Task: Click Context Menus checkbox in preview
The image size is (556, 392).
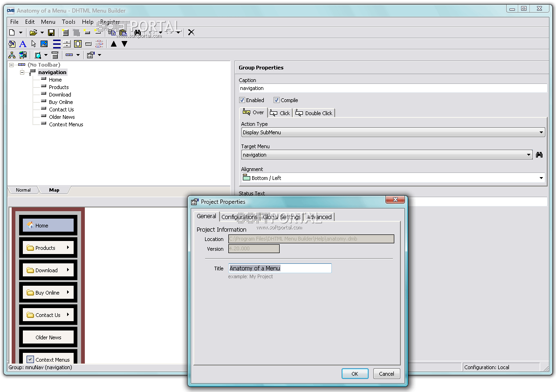Action: pyautogui.click(x=30, y=359)
